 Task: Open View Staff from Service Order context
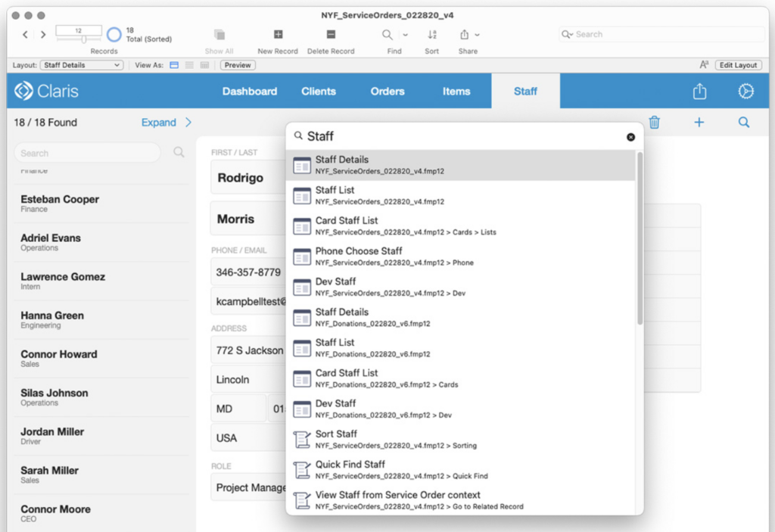(461, 500)
